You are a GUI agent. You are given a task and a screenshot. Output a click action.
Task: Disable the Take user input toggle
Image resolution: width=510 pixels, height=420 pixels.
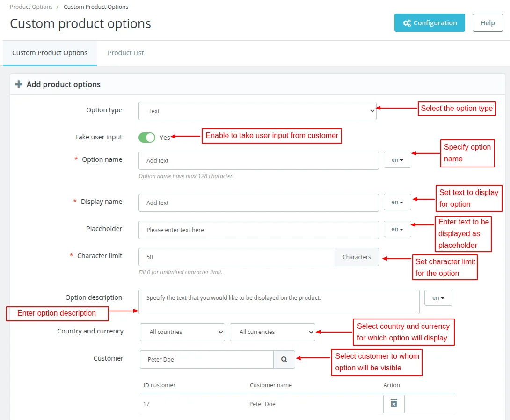147,137
